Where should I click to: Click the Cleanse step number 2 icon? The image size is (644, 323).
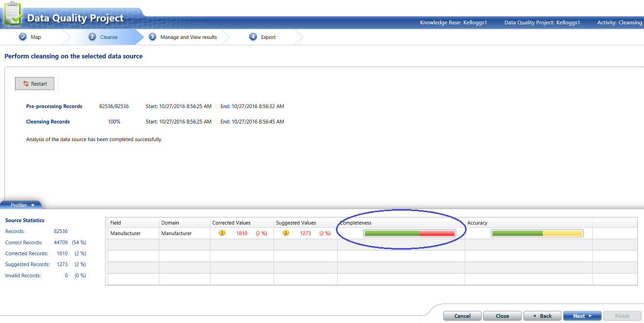(x=92, y=37)
